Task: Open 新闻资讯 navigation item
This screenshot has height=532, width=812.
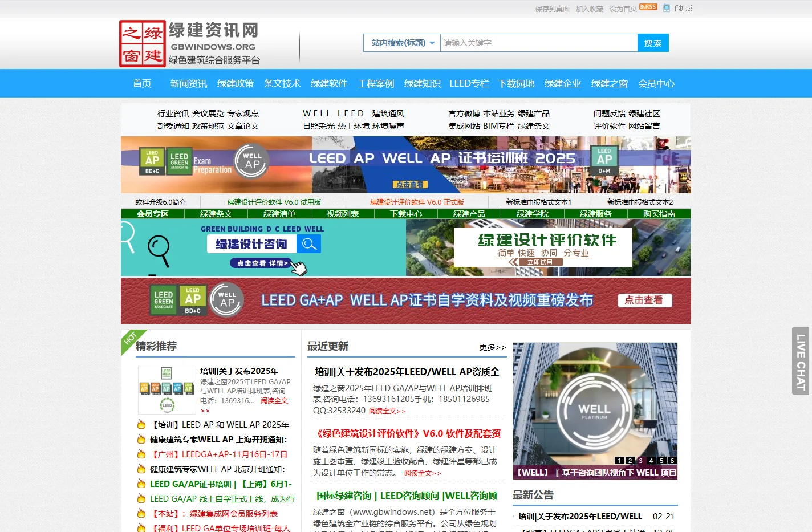Action: [189, 83]
